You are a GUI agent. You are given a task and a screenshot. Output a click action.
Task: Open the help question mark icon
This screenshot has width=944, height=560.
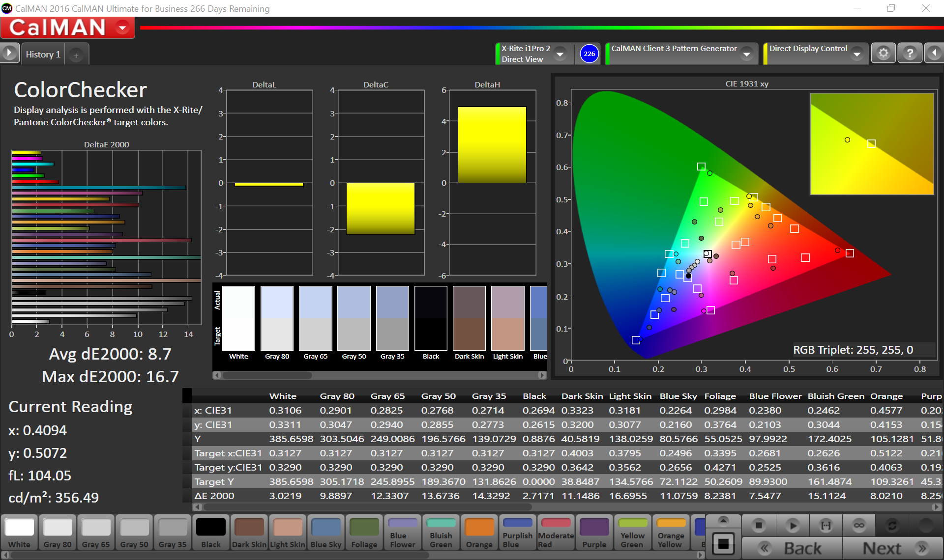coord(910,53)
